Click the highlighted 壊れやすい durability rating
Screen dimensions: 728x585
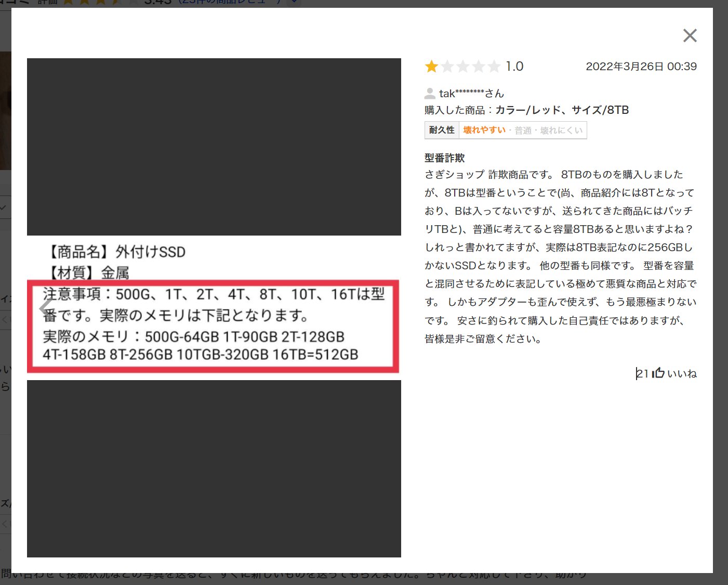tap(484, 130)
